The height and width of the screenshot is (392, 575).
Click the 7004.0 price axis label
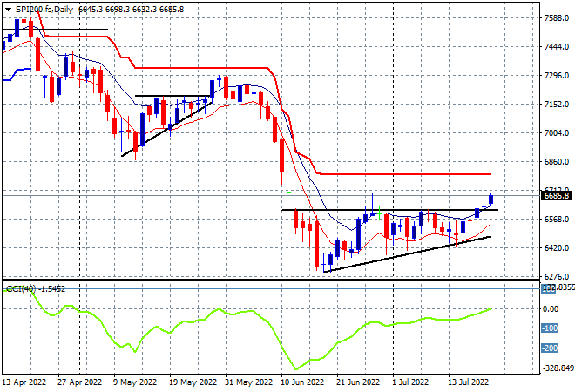click(557, 133)
